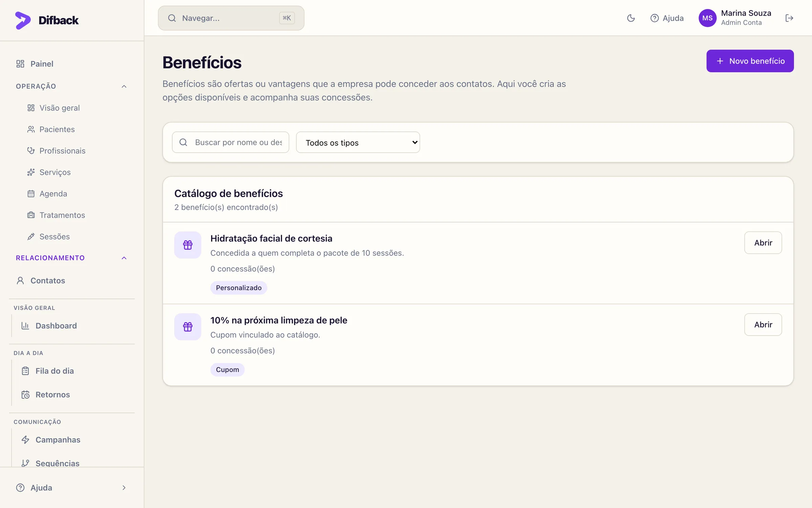
Task: Click the Serviços sparkle icon
Action: click(x=31, y=172)
